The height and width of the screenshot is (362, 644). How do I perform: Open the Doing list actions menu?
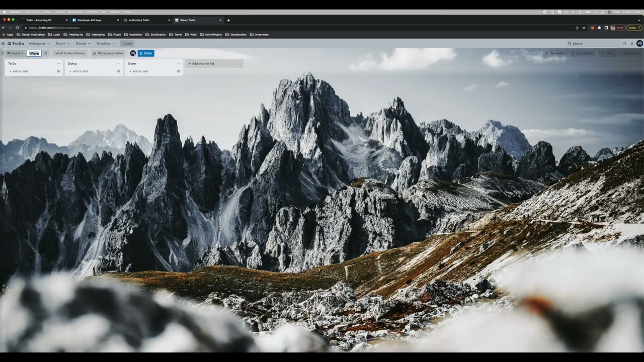(x=119, y=63)
